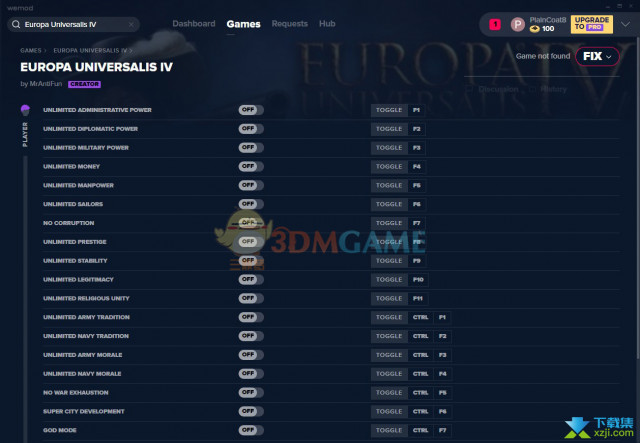
Task: Clear the search field with X icon
Action: click(x=131, y=24)
